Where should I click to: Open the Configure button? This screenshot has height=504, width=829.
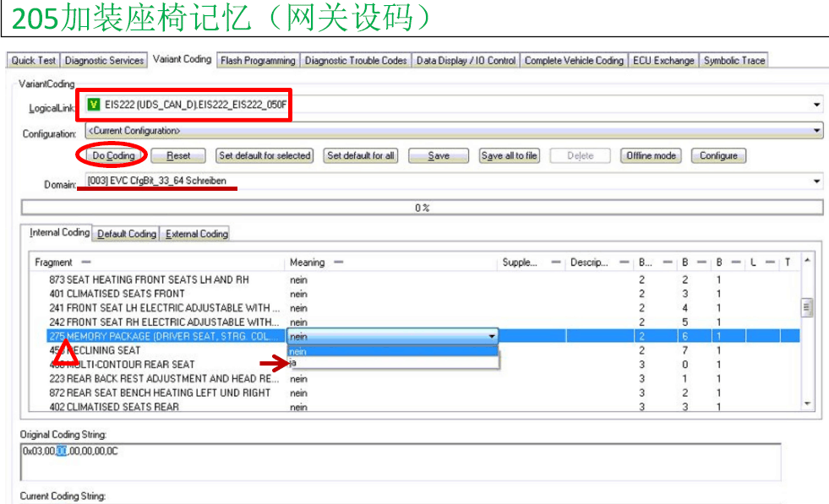pos(718,155)
